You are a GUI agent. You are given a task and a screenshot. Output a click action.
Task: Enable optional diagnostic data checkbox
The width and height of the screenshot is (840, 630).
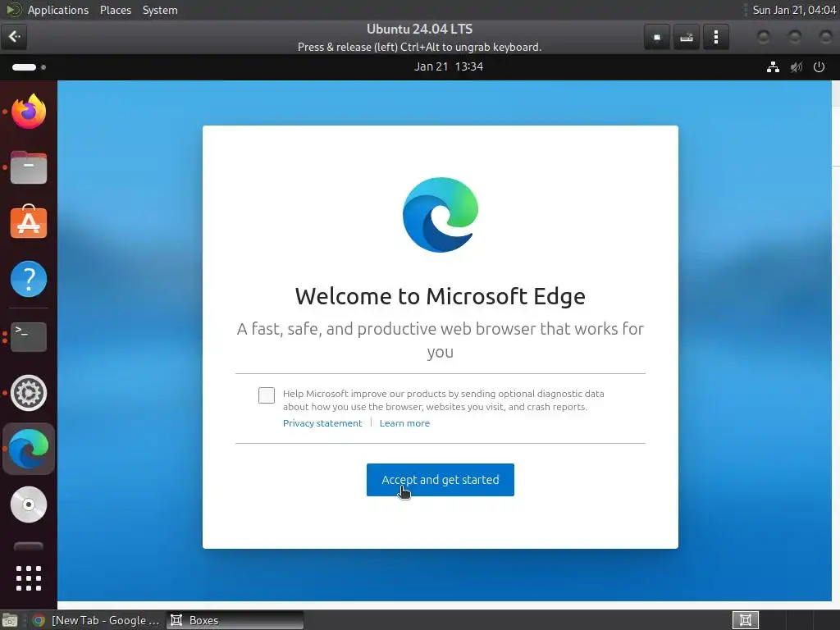(x=267, y=395)
